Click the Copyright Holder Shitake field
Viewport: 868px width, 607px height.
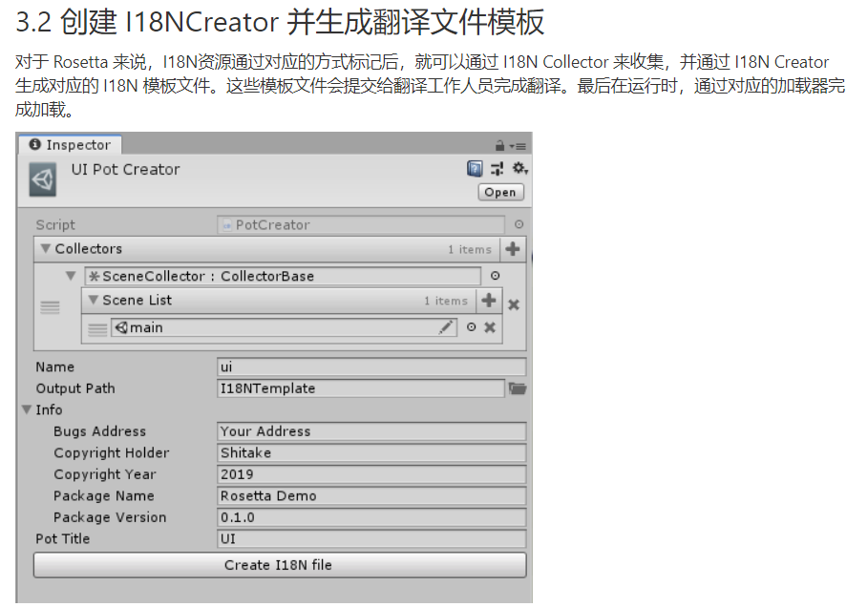(371, 452)
